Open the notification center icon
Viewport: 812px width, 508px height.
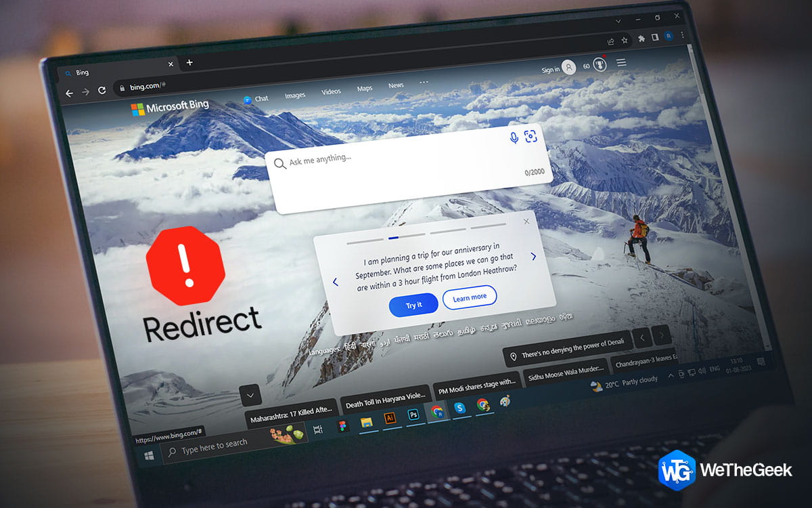click(x=761, y=362)
